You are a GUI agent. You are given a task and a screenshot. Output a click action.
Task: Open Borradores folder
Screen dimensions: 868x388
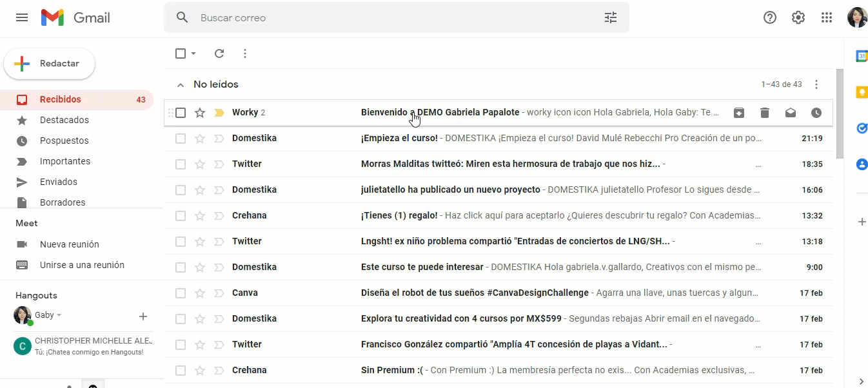click(77, 202)
